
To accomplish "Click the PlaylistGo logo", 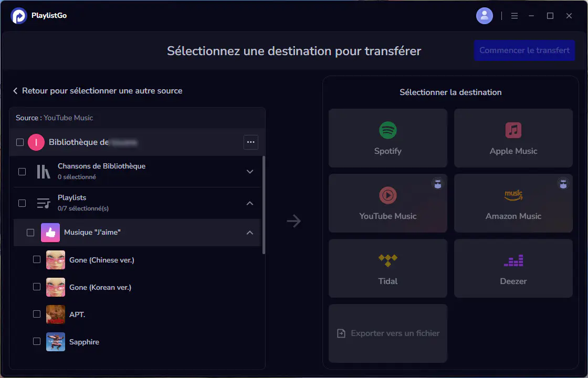I will [19, 16].
